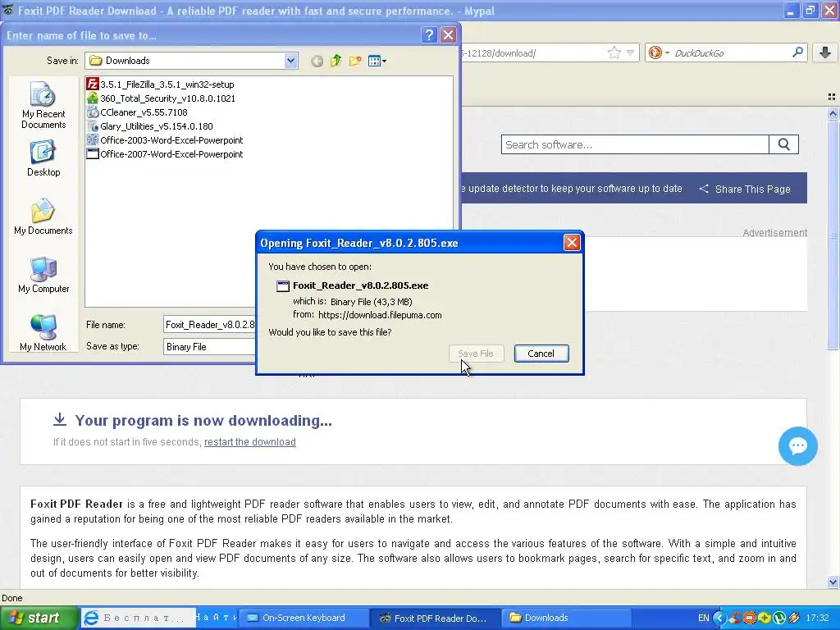840x630 pixels.
Task: Go back to last folder visited
Action: [x=317, y=61]
